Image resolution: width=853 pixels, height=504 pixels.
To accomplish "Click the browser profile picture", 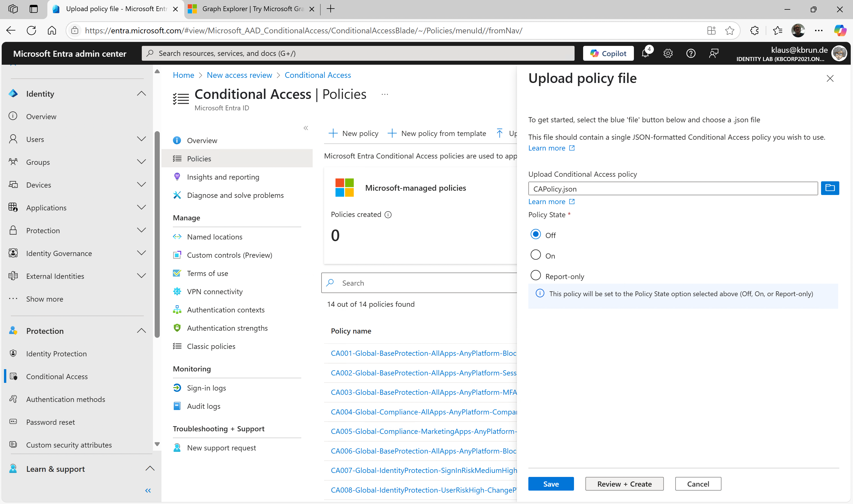I will tap(798, 31).
